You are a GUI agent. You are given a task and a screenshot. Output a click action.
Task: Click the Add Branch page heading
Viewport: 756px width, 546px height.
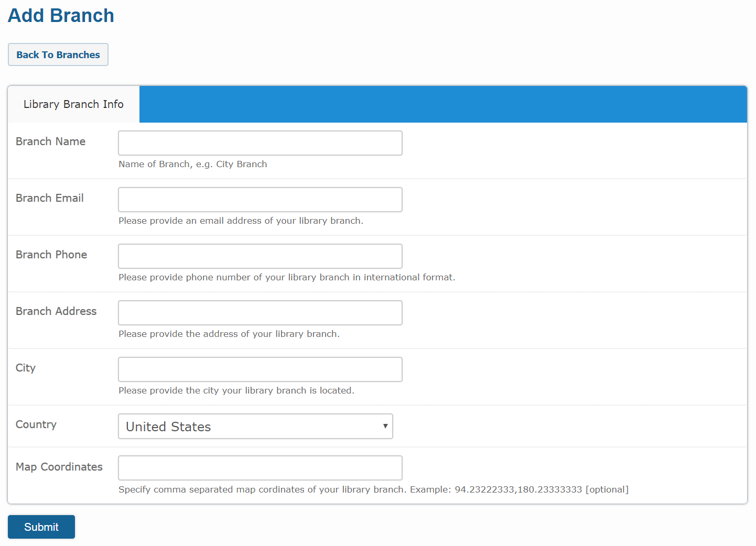61,16
